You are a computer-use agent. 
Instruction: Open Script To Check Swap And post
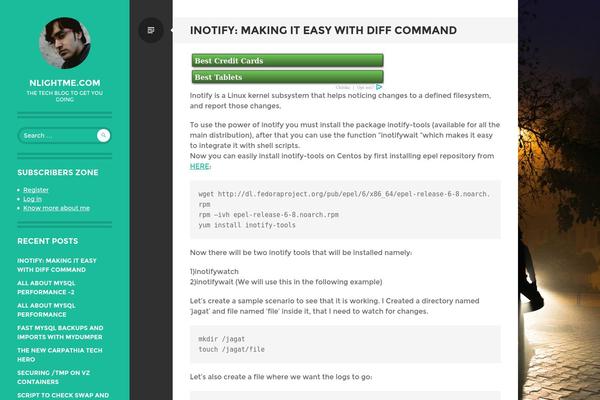point(63,395)
